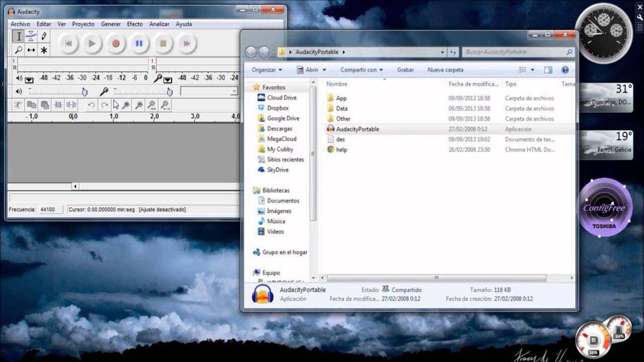
Task: Select the Draw pencil tool in Audacity
Action: (44, 36)
